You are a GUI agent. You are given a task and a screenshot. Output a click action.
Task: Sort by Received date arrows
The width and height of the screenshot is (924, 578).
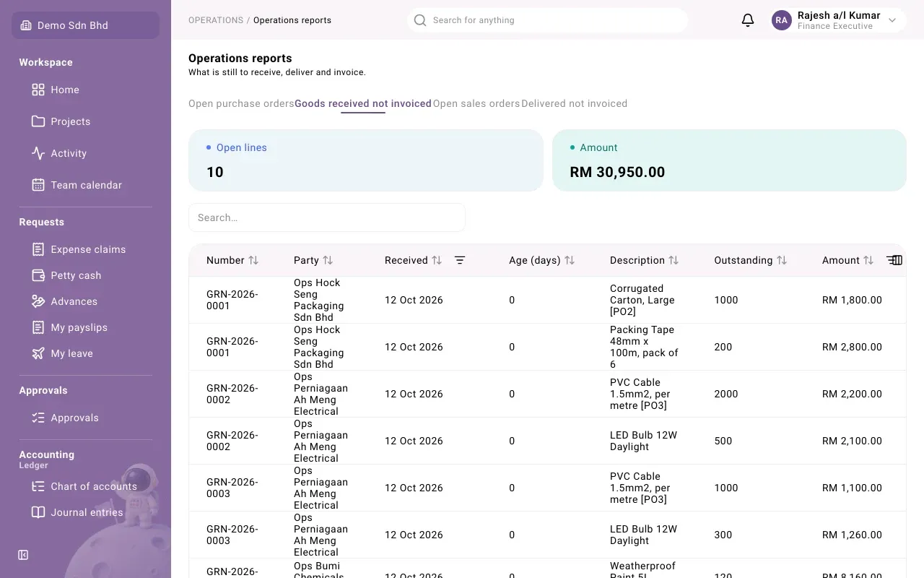(x=437, y=260)
